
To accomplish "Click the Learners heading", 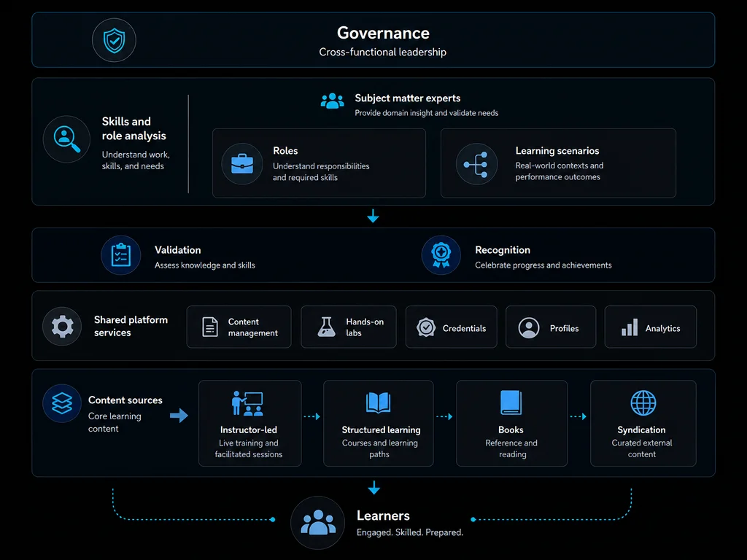I will pos(384,516).
